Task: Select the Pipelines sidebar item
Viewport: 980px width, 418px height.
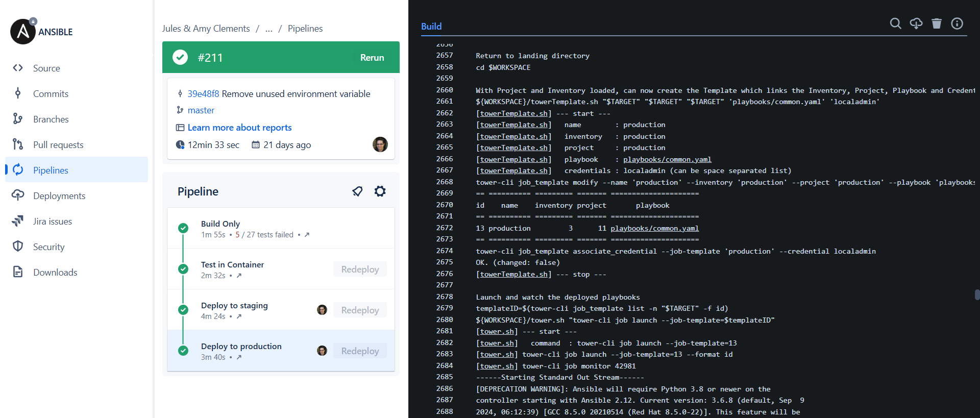Action: (x=77, y=170)
